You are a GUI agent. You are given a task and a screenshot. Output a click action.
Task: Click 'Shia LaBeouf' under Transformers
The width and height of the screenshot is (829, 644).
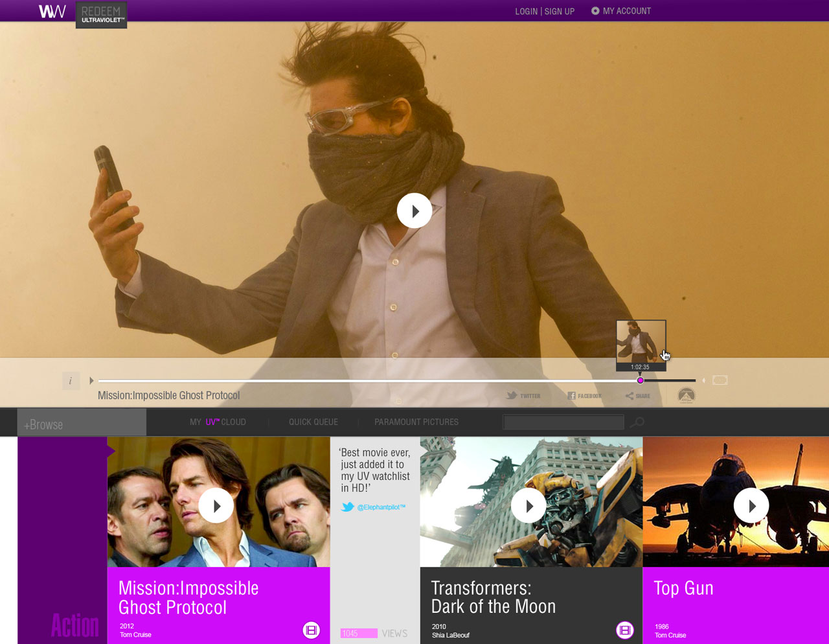point(451,636)
